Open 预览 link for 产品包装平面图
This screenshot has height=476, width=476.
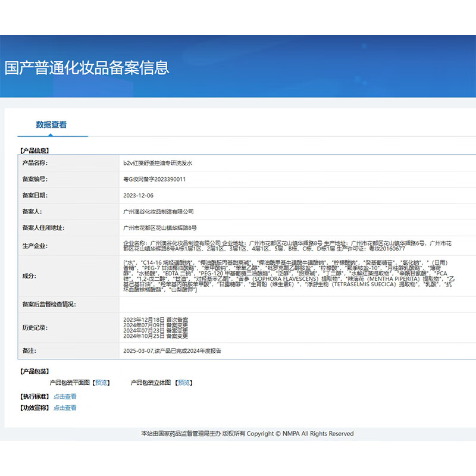coord(102,383)
